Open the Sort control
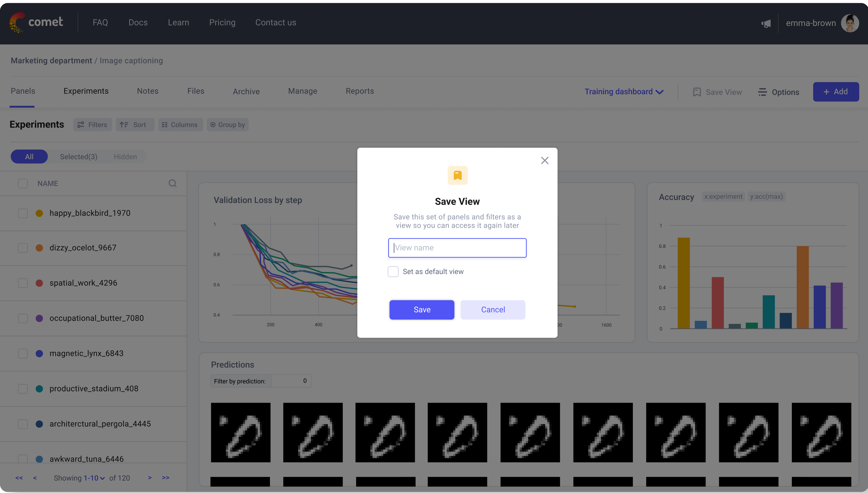 (135, 125)
